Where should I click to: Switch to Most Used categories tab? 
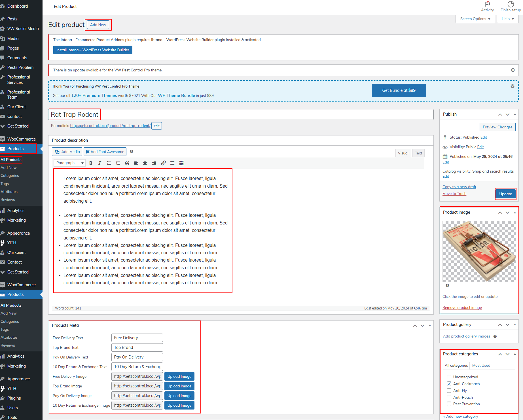click(481, 365)
